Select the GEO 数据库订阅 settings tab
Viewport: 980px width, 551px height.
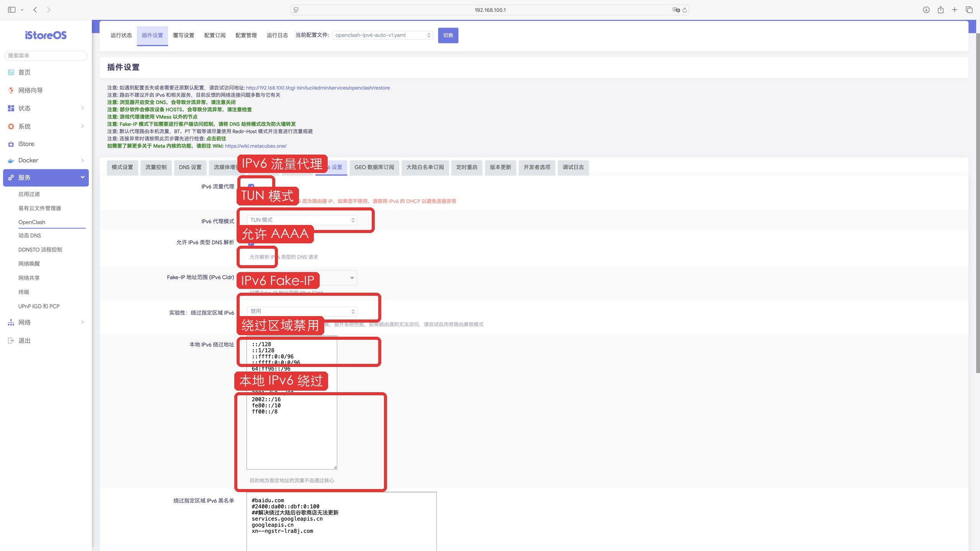click(x=374, y=168)
